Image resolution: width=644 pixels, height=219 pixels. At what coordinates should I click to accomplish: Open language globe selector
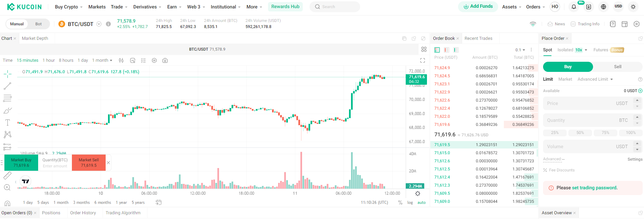(603, 7)
